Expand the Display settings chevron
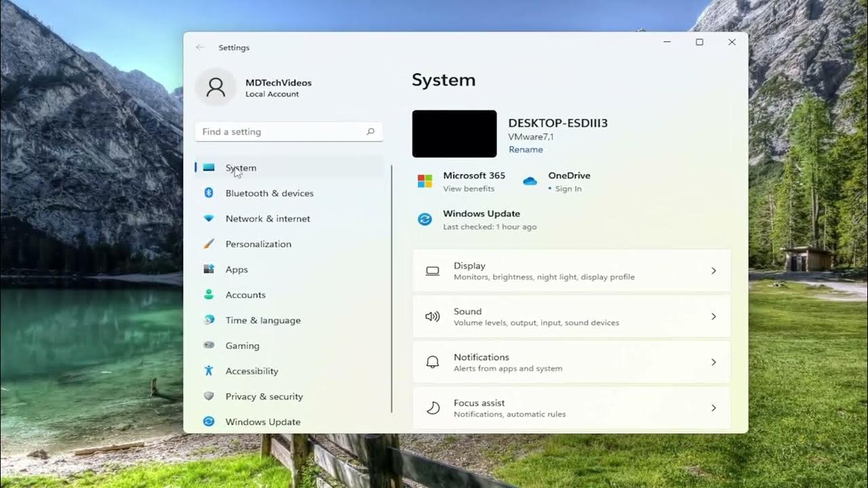 coord(713,270)
